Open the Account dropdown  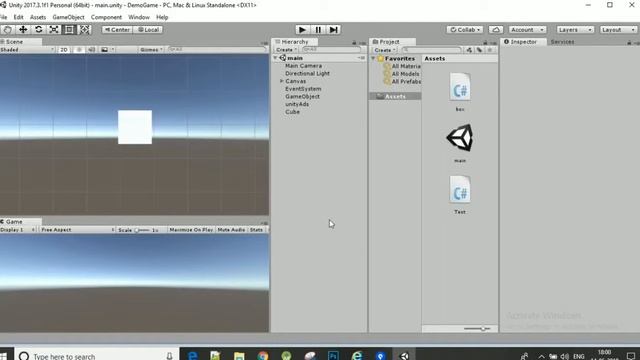point(527,30)
